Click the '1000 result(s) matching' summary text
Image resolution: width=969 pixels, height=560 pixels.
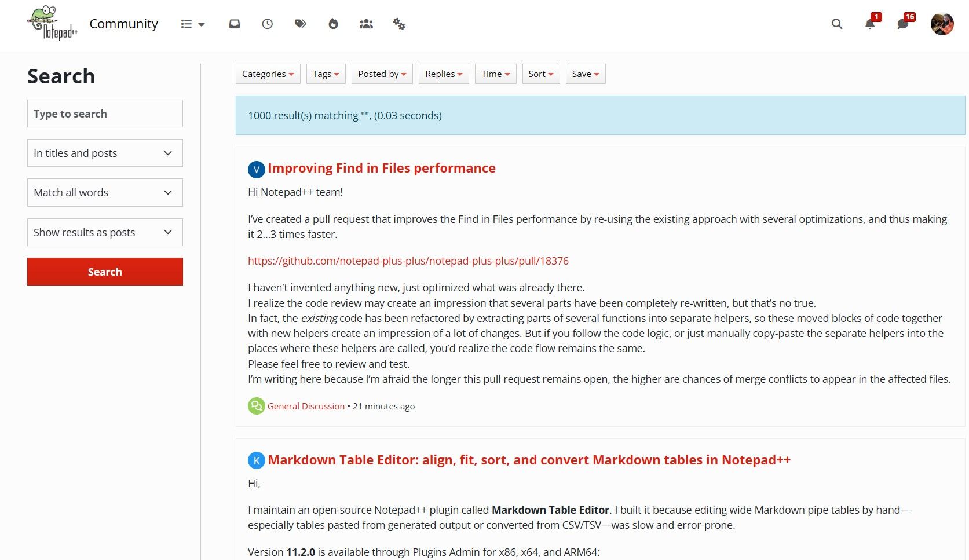(x=345, y=116)
